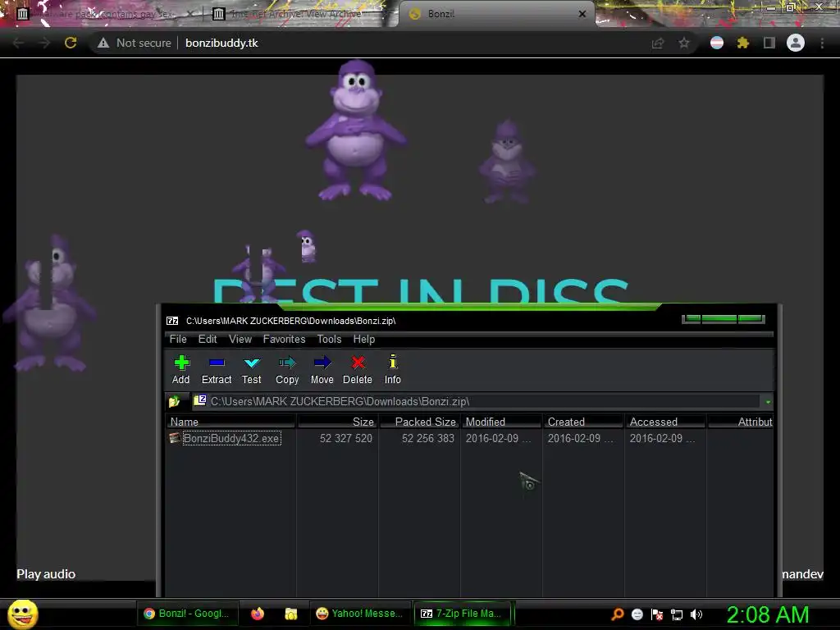Click the striped flag extension icon in Chrome

717,43
